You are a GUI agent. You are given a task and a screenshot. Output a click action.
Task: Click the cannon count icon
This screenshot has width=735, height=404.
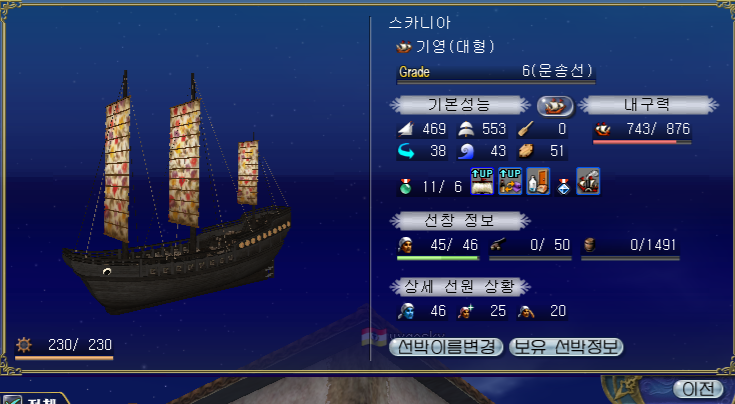click(497, 245)
